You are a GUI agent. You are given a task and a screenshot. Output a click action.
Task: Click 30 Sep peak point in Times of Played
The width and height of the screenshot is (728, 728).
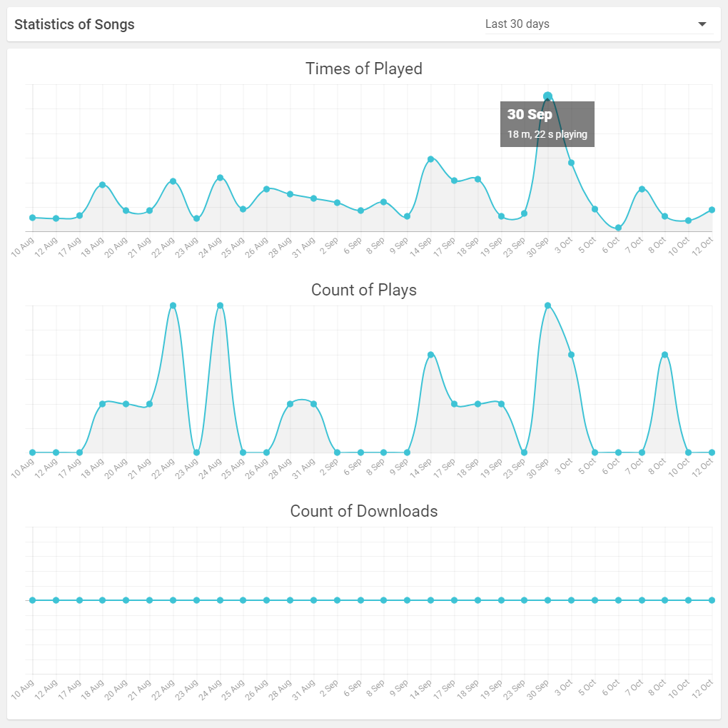[547, 96]
